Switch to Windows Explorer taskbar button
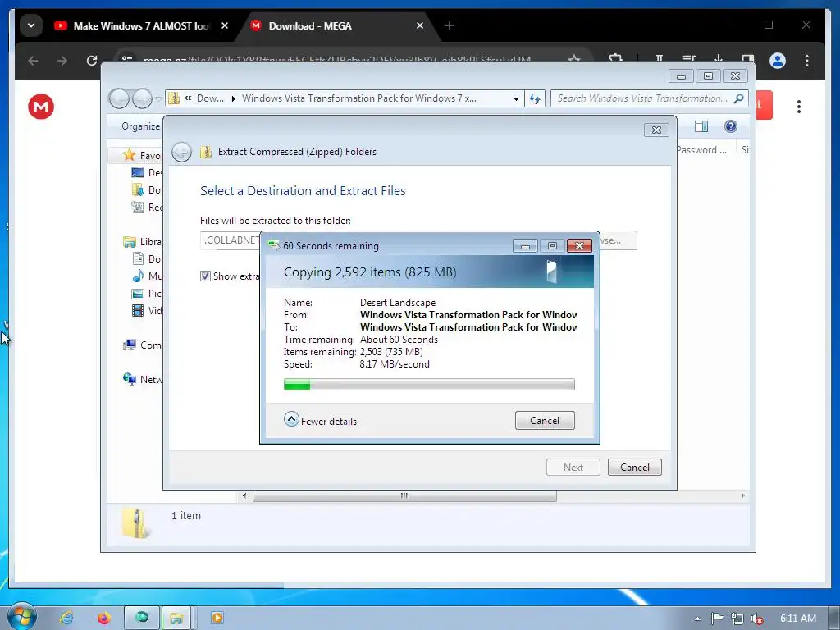Image resolution: width=840 pixels, height=630 pixels. [176, 618]
